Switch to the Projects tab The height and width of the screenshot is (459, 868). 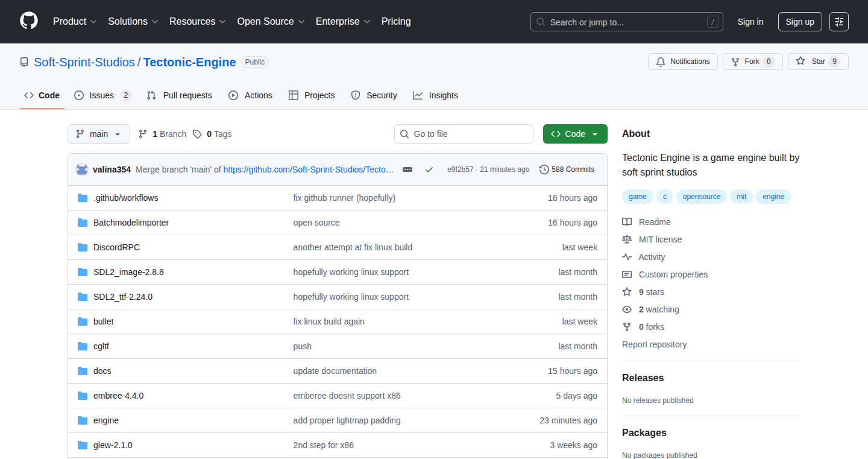coord(312,95)
